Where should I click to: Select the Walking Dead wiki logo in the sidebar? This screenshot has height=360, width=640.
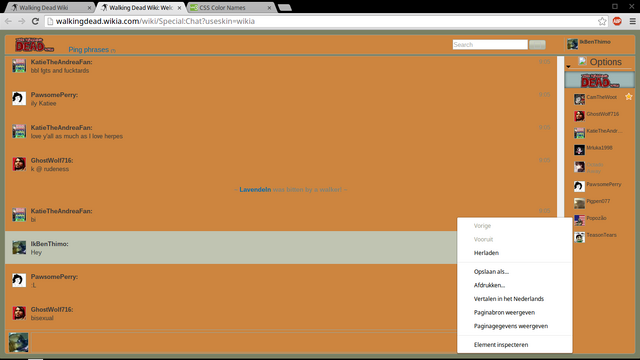[600, 80]
